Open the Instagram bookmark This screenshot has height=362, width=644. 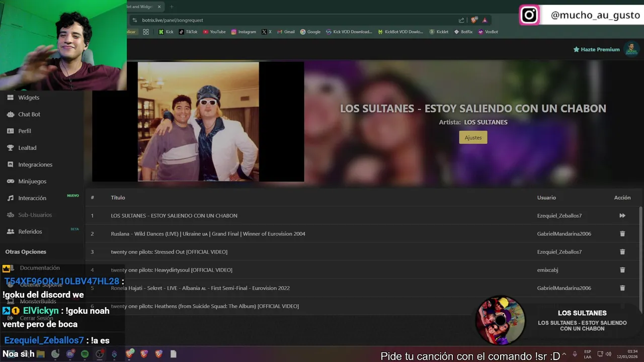click(x=244, y=32)
